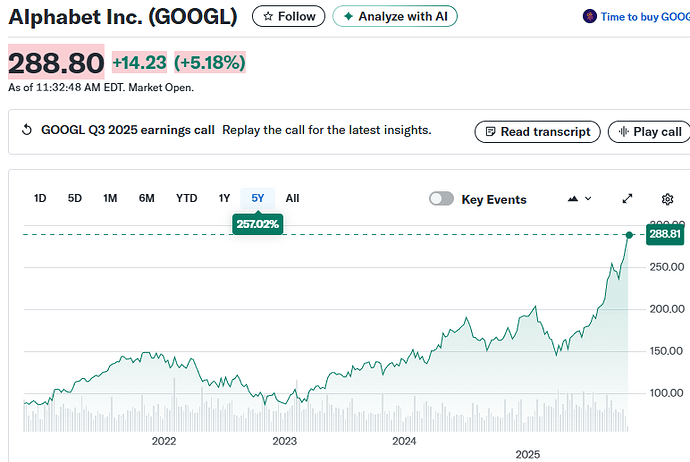
Task: Click the latest price dot on the chart line
Action: [x=629, y=235]
